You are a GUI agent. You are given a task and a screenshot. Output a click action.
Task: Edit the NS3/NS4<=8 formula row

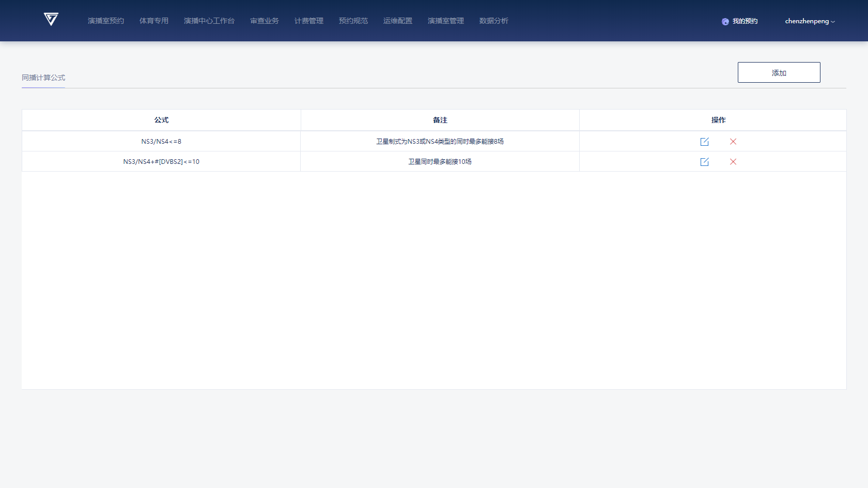[704, 142]
